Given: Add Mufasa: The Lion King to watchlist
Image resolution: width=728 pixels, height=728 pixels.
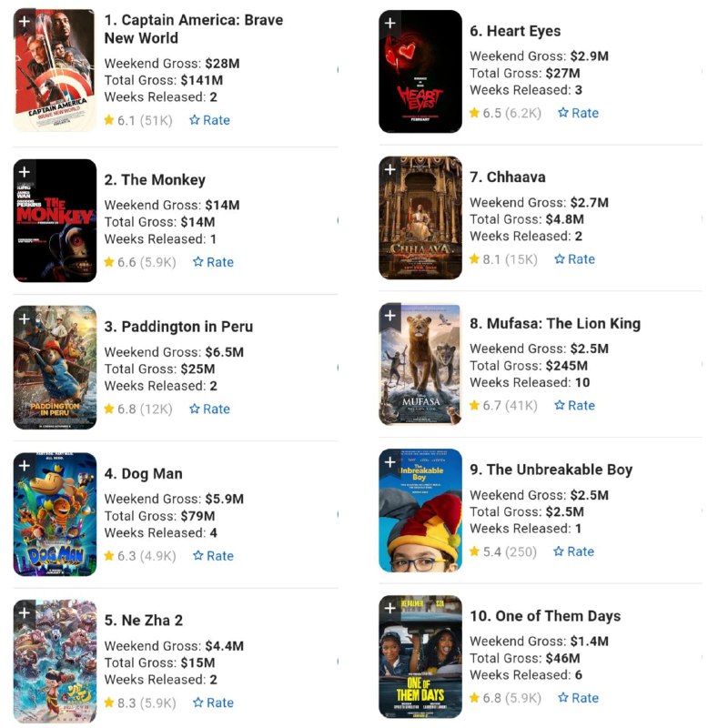Looking at the screenshot, I should pos(390,316).
